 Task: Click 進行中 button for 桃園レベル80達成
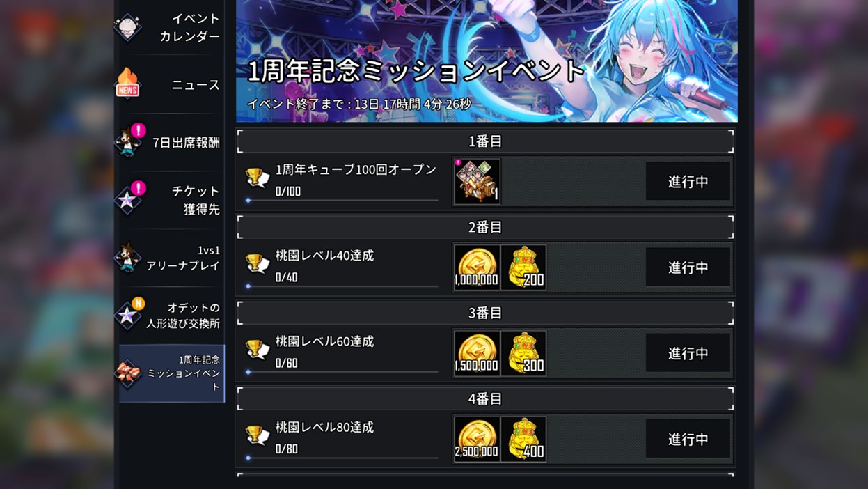(688, 439)
